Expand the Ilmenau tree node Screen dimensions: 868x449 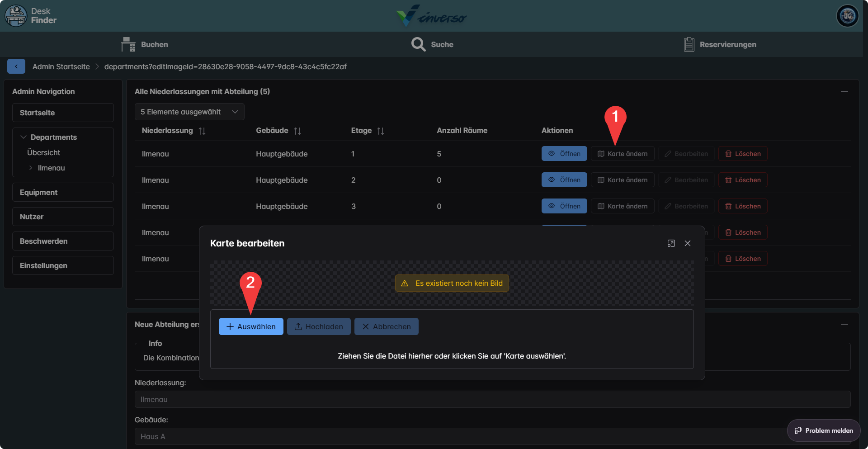[x=31, y=168]
